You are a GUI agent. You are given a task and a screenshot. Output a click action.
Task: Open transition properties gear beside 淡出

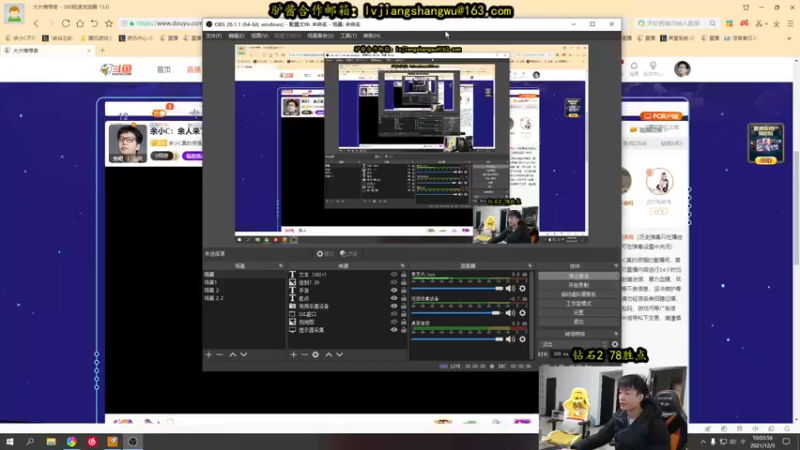click(615, 344)
